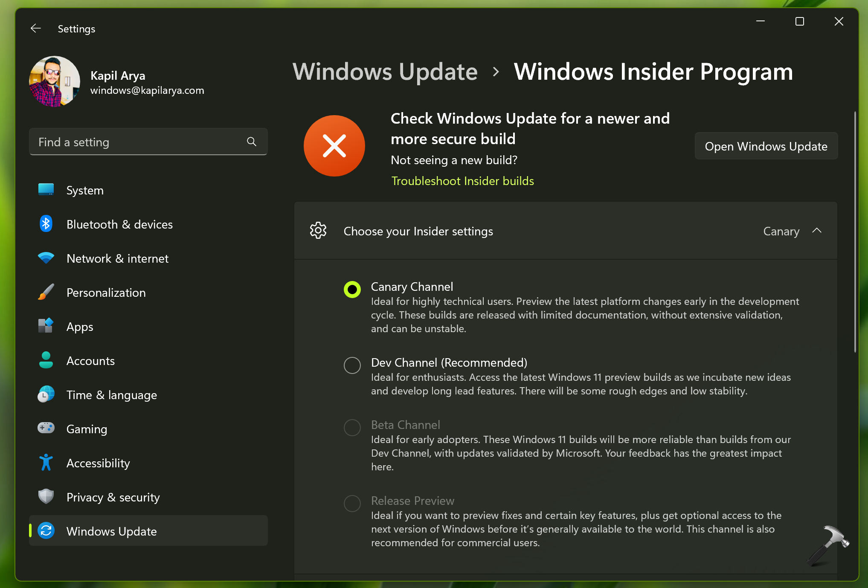Click the Network wifi icon
This screenshot has height=588, width=868.
click(x=46, y=258)
